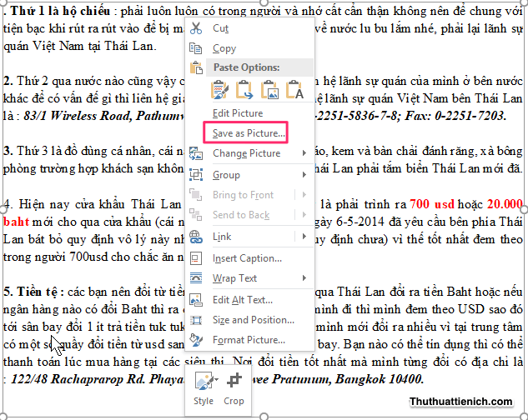Click the Send to Back icon

(196, 215)
